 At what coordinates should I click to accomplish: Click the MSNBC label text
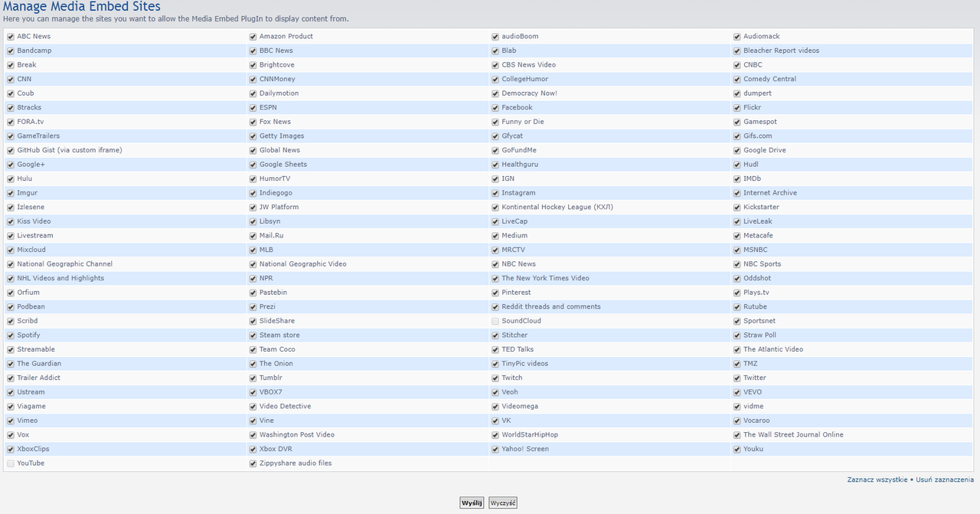756,250
